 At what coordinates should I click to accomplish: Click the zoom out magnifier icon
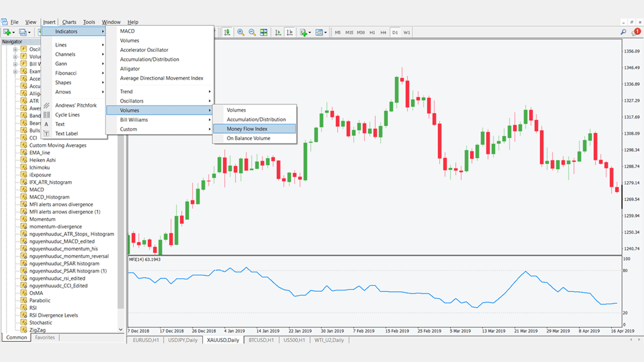(x=252, y=33)
